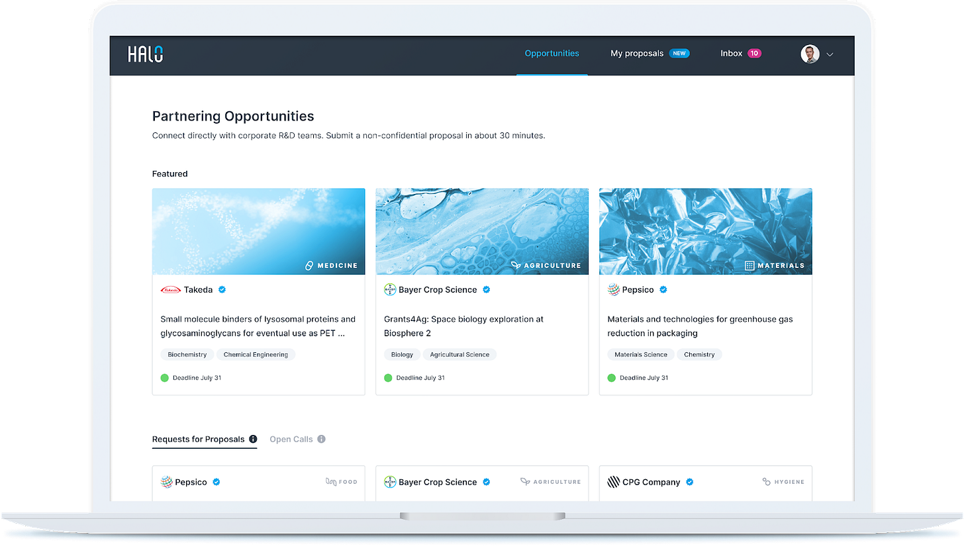Screen dimensions: 964x560
Task: Click the Inbox count badge showing 10
Action: [754, 54]
